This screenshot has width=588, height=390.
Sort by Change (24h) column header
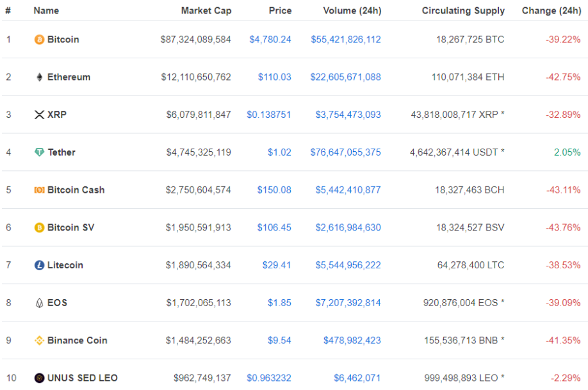click(551, 10)
